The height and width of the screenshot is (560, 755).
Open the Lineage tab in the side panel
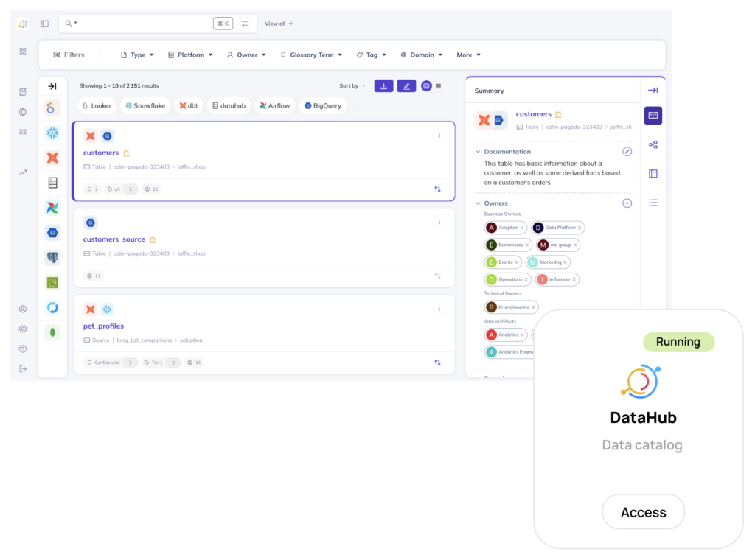coord(653,145)
